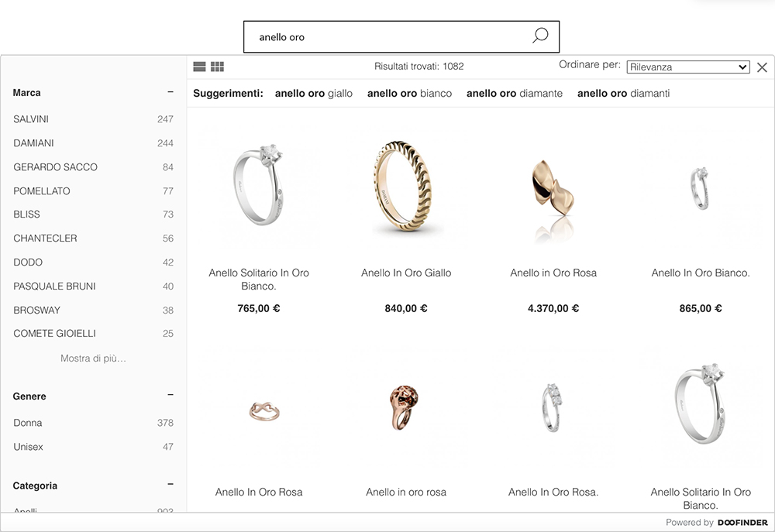Select suggestion anello oro bianco
This screenshot has height=532, width=775.
(x=409, y=94)
